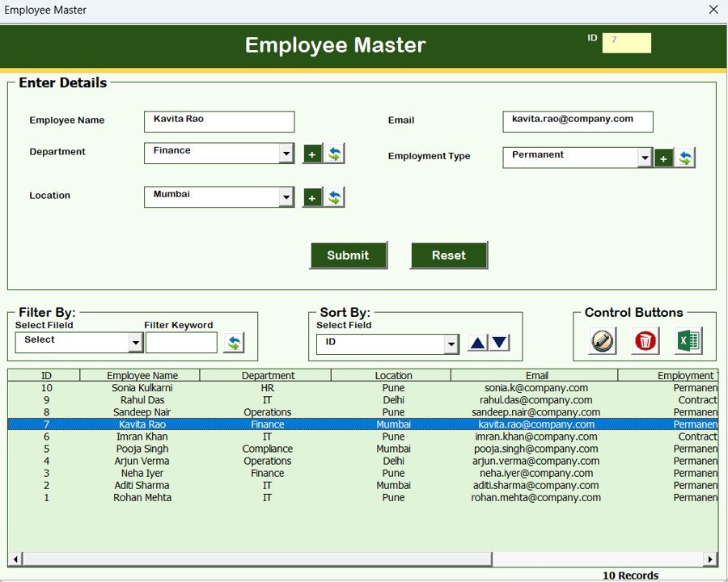Click the add Location plus icon

[x=312, y=197]
